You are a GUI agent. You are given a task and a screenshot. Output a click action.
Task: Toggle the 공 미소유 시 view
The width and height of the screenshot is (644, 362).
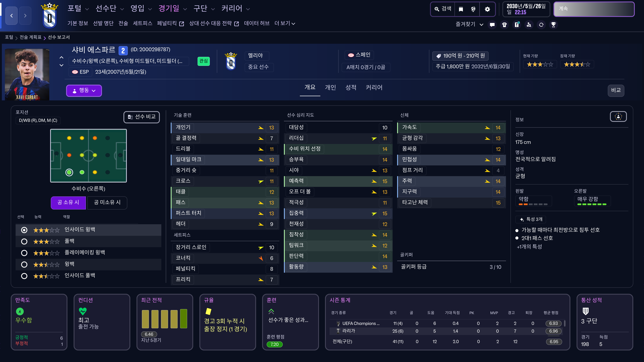[x=107, y=203]
